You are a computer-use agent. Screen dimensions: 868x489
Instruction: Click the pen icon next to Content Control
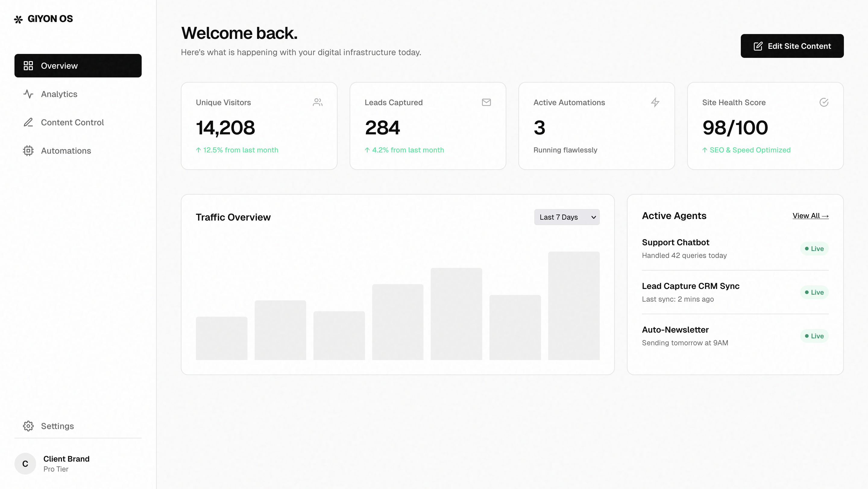pos(29,122)
